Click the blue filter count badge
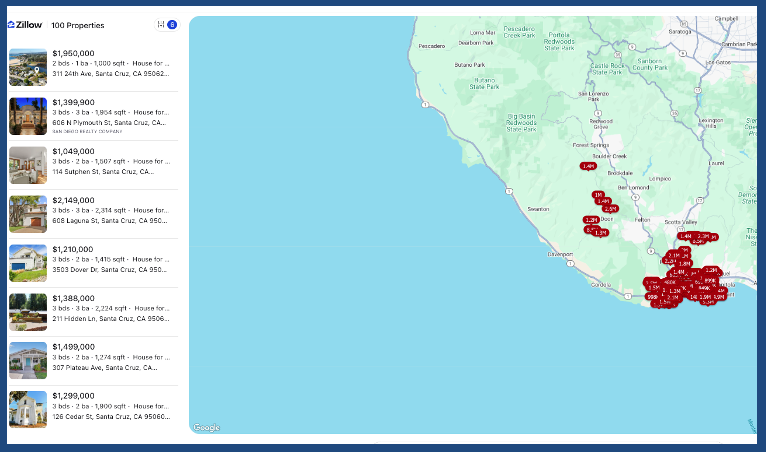This screenshot has height=452, width=766. pos(172,24)
